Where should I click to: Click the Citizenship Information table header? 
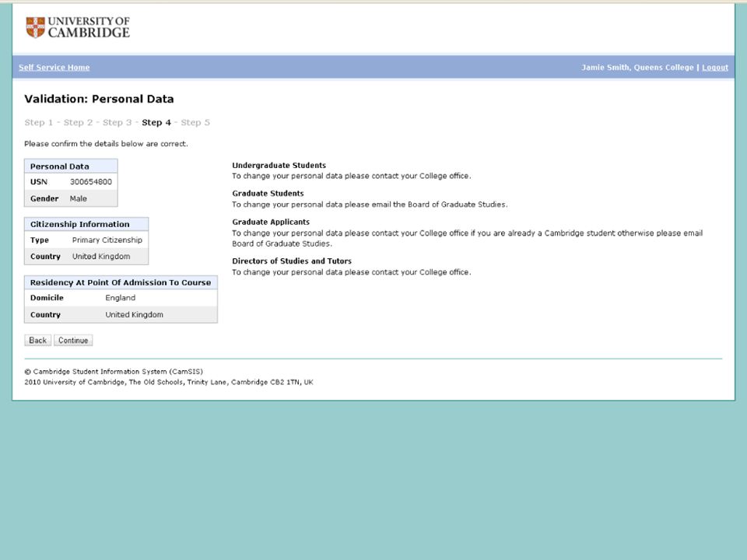[86, 224]
